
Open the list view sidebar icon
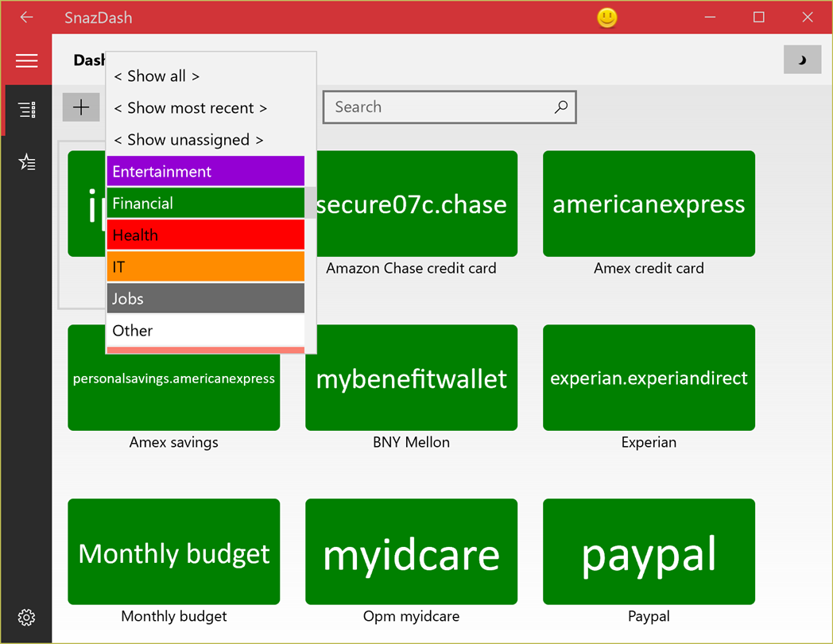coord(27,110)
